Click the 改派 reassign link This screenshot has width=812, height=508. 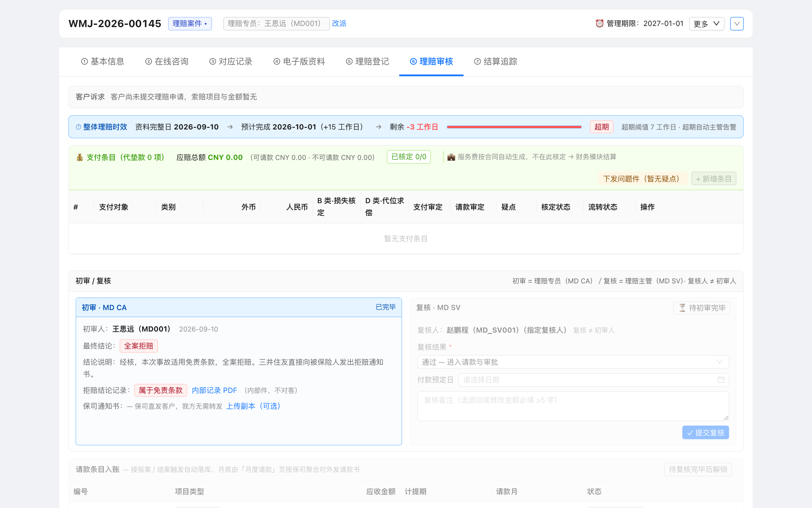click(x=339, y=23)
